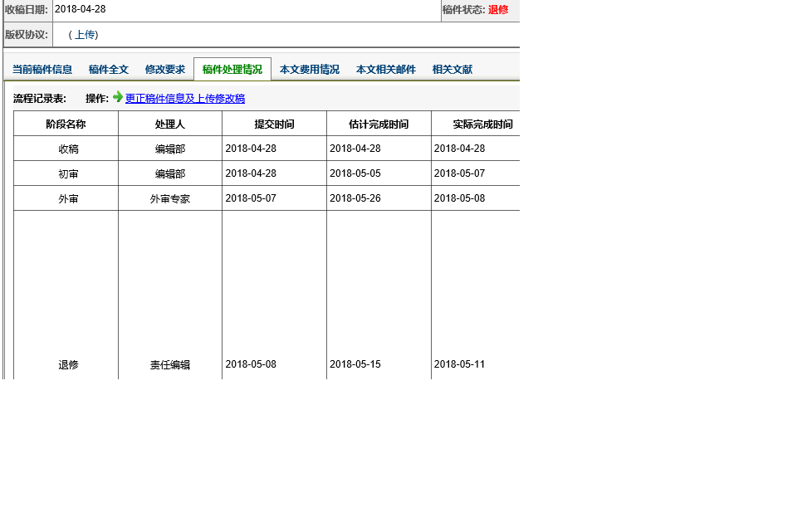Go to the 本文相关邮件 tab
The width and height of the screenshot is (812, 527).
coord(386,70)
